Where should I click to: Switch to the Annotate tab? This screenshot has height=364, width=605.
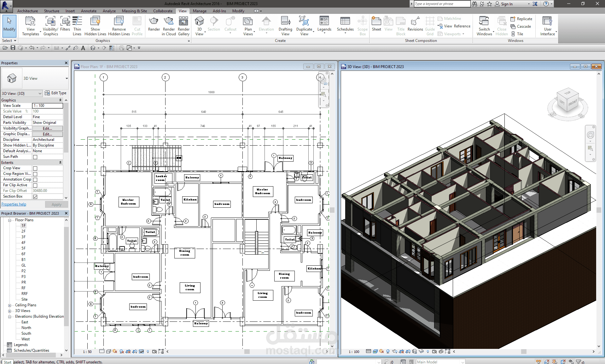89,11
